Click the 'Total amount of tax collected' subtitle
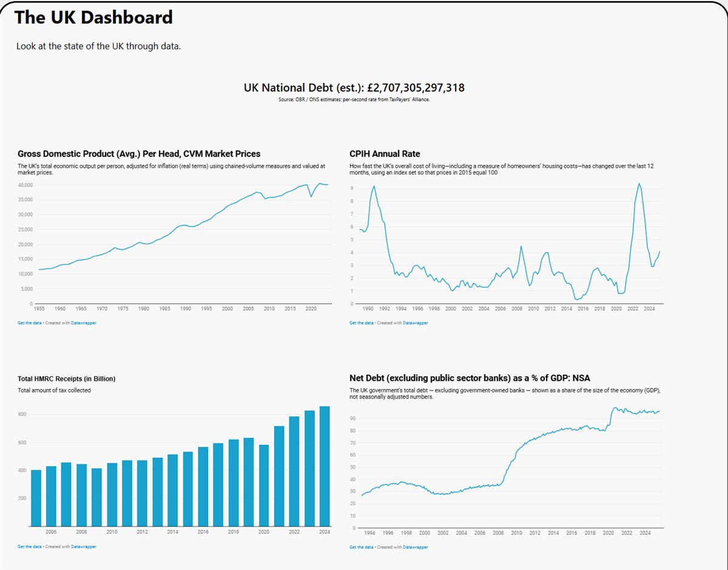Image resolution: width=728 pixels, height=570 pixels. click(54, 391)
